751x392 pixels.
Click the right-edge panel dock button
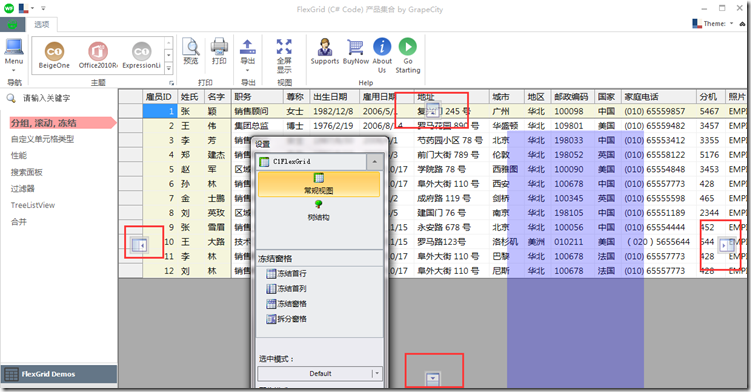[727, 245]
